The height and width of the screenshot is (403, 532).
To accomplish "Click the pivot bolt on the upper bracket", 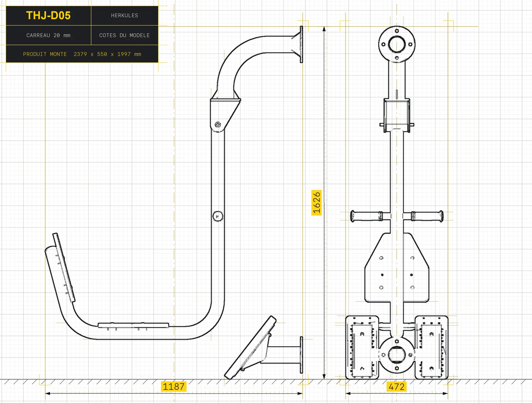I will 218,125.
